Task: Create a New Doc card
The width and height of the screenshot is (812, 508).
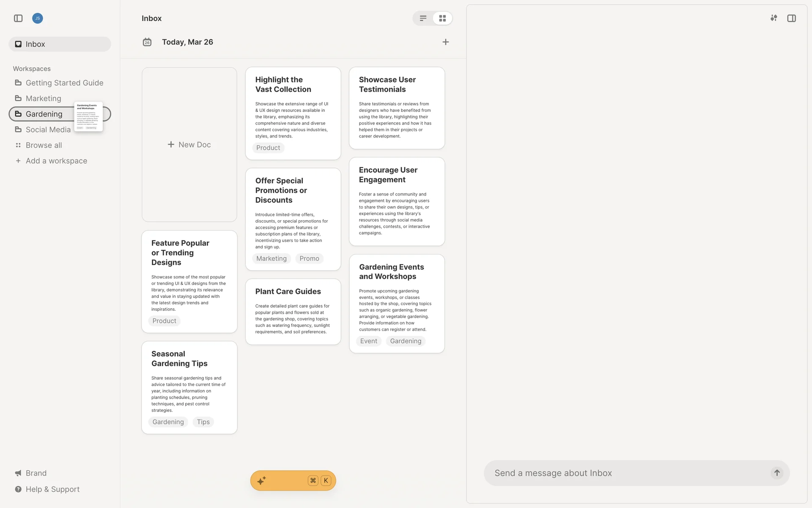Action: coord(189,144)
